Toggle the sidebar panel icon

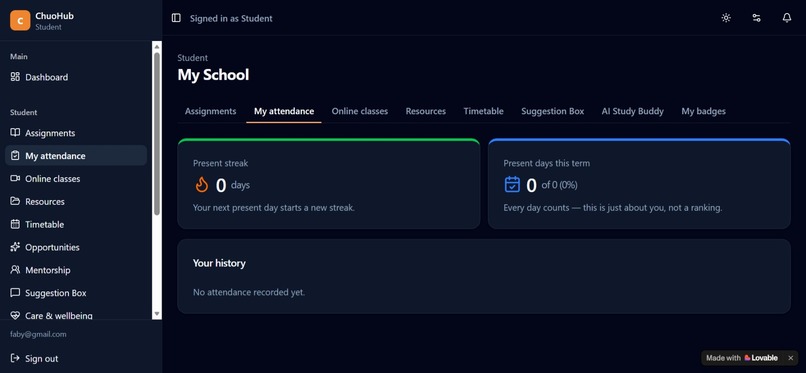tap(176, 18)
